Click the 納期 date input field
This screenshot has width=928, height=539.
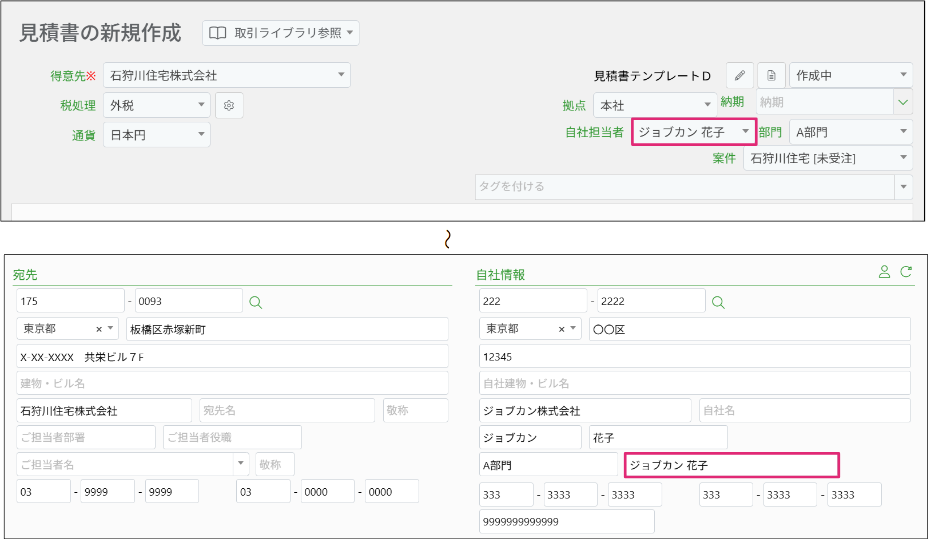click(x=826, y=102)
